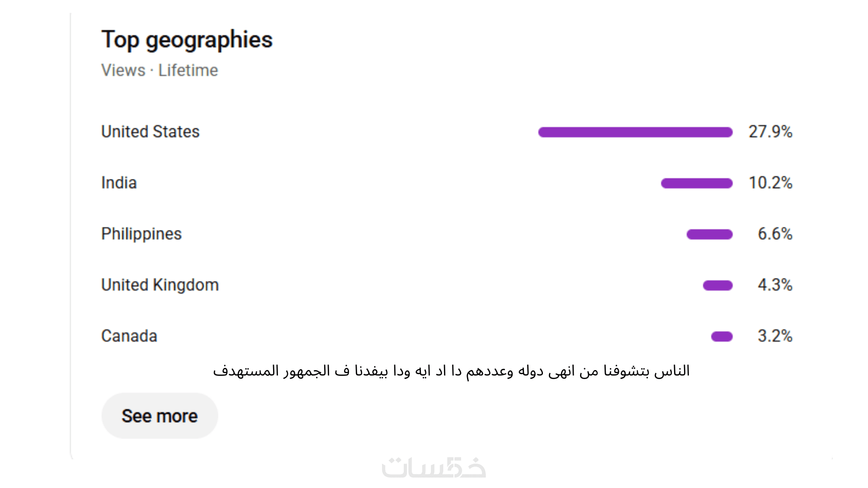The height and width of the screenshot is (488, 868).
Task: Click the Arabic caption text
Action: (x=451, y=371)
